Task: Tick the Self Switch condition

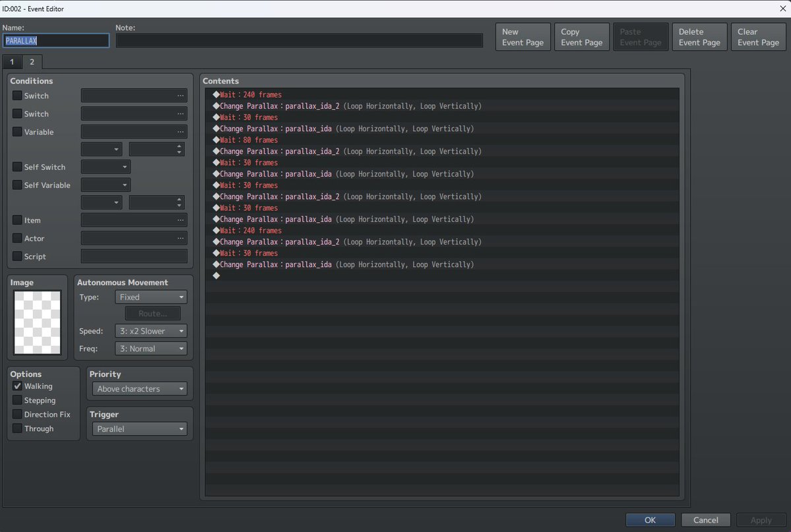Action: coord(17,167)
